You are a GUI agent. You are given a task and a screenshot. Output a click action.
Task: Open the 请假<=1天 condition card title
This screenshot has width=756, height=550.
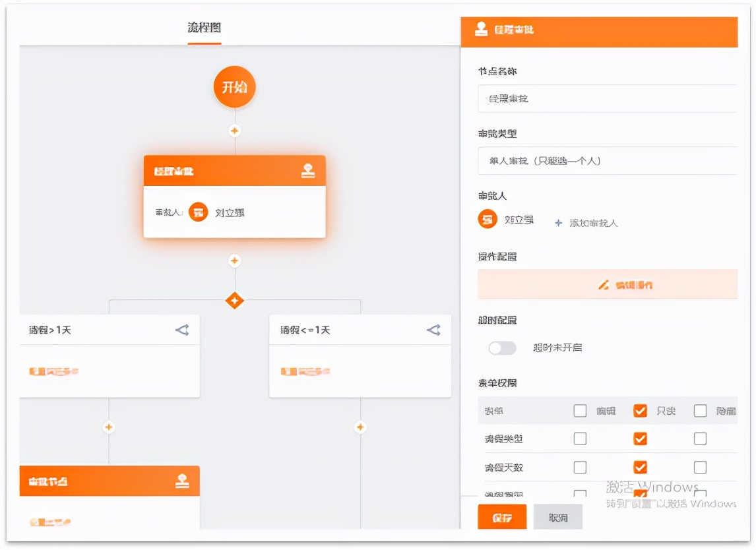(x=305, y=330)
